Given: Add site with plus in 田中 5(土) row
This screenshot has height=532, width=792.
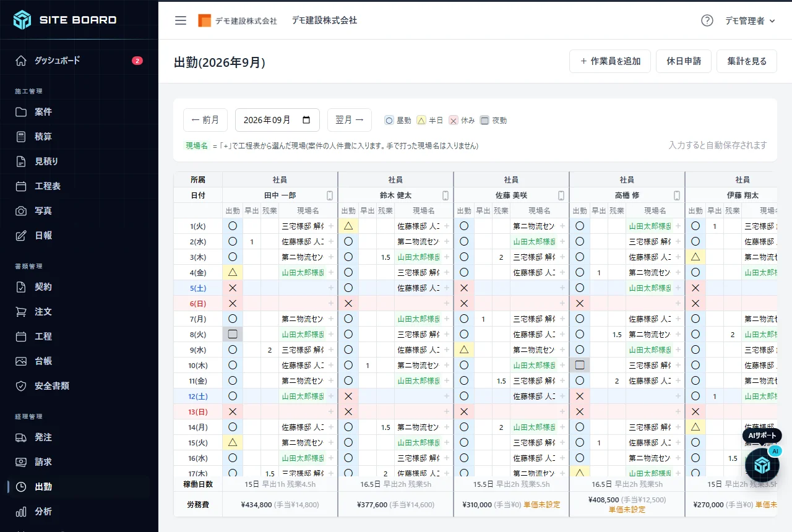Looking at the screenshot, I should pyautogui.click(x=331, y=288).
